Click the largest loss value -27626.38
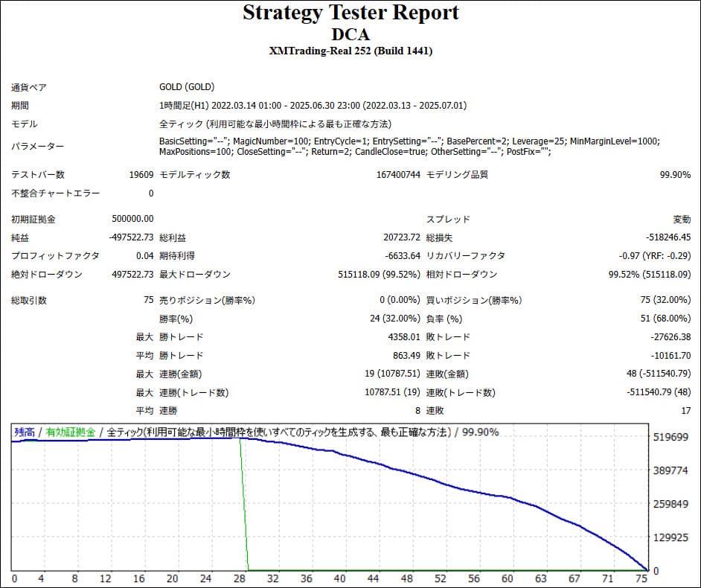701x588 pixels. tap(670, 336)
